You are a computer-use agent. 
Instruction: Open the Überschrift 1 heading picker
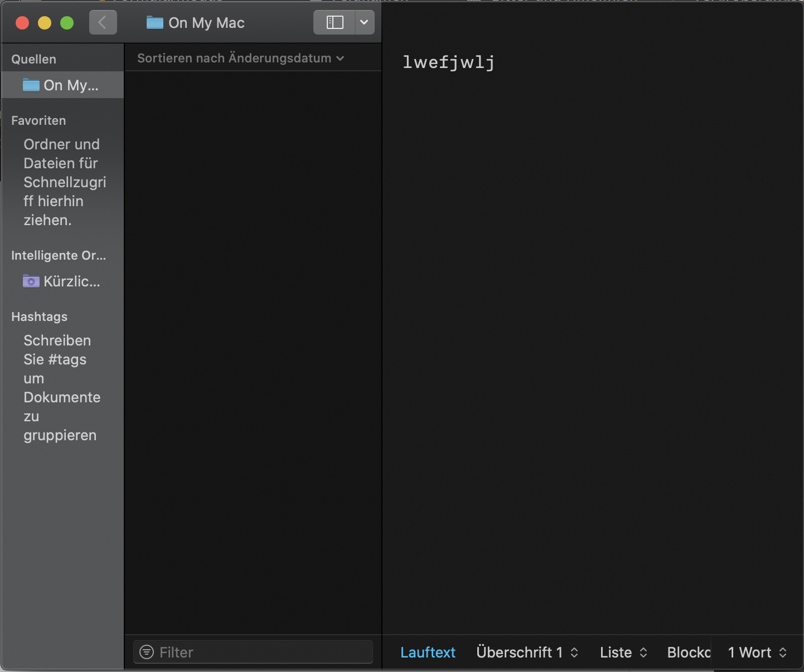pyautogui.click(x=527, y=652)
